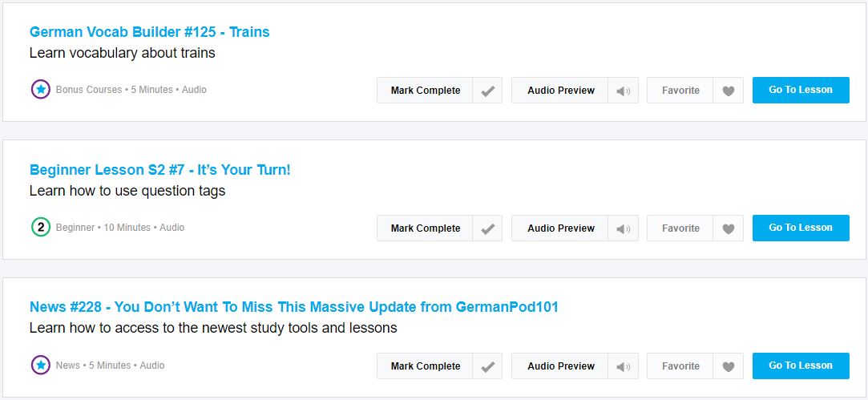Viewport: 868px width, 400px height.
Task: Click the checkmark icon for Trains lesson
Action: click(x=487, y=91)
